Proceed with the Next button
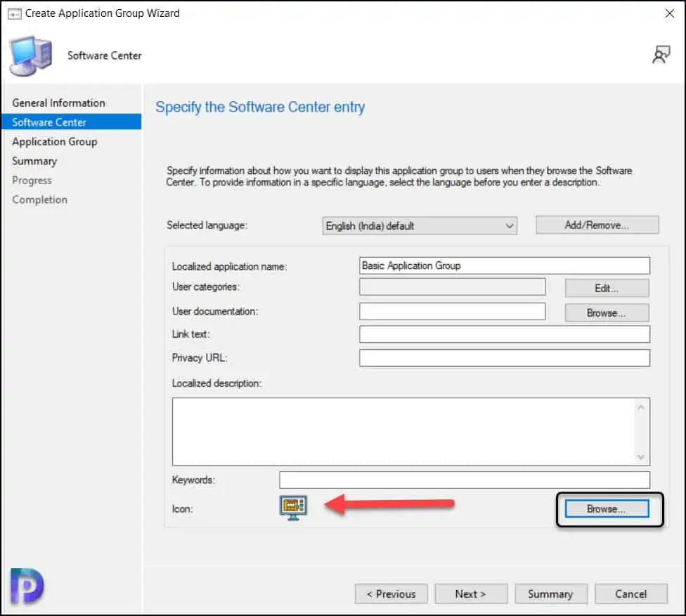 point(471,594)
